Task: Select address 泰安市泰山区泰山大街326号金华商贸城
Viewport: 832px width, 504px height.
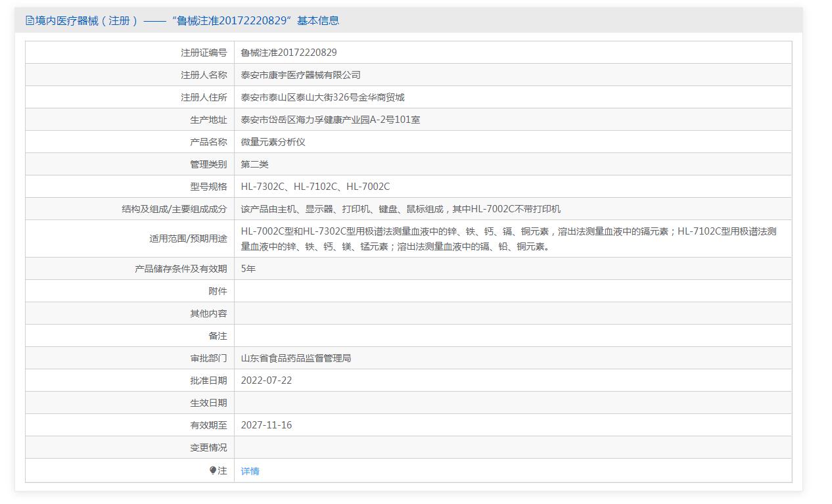Action: 323,97
